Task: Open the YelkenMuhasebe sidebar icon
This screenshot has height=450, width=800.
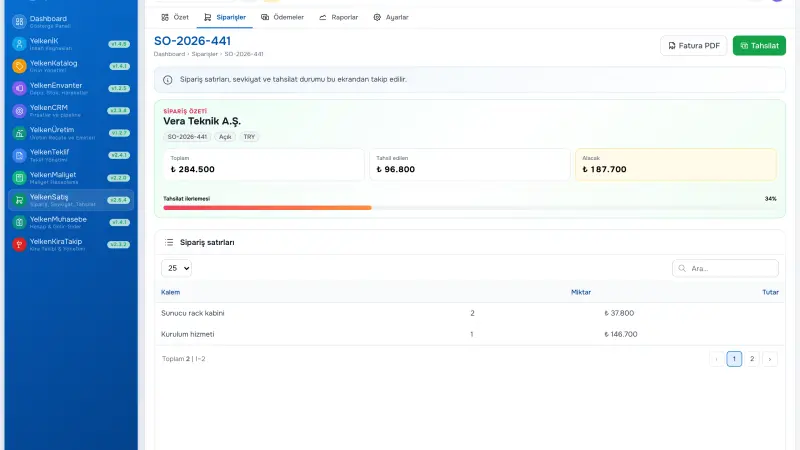Action: pos(19,222)
